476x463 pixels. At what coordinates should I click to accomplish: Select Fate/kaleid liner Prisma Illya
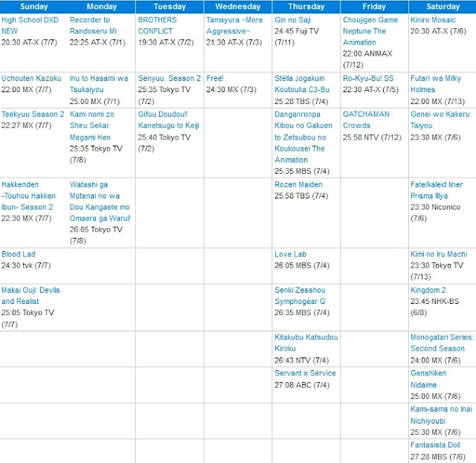pos(437,190)
